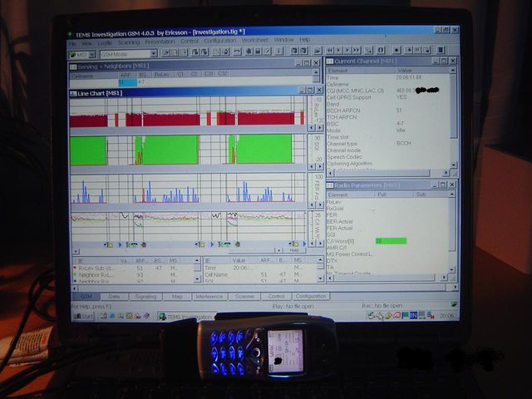Click the red marker beside RxLev Sub row
The width and height of the screenshot is (532, 399).
click(x=74, y=268)
